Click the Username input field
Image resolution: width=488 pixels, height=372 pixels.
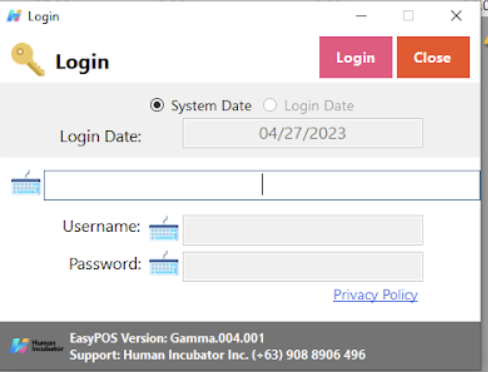point(303,230)
